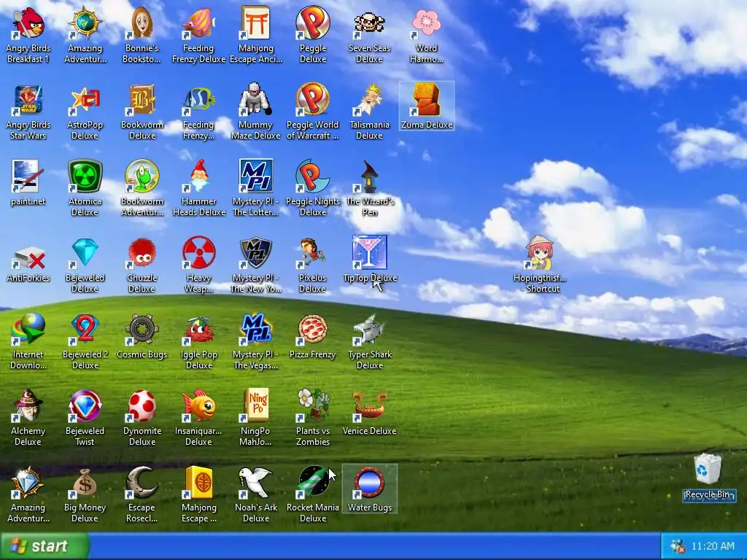Select Mystery PI The New York icon
The height and width of the screenshot is (560, 747).
(255, 253)
